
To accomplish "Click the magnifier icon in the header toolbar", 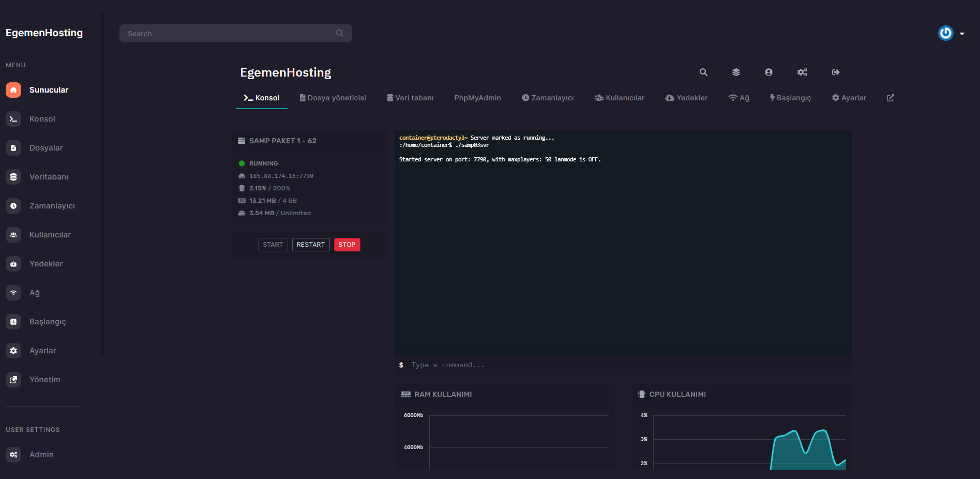I will click(x=703, y=72).
